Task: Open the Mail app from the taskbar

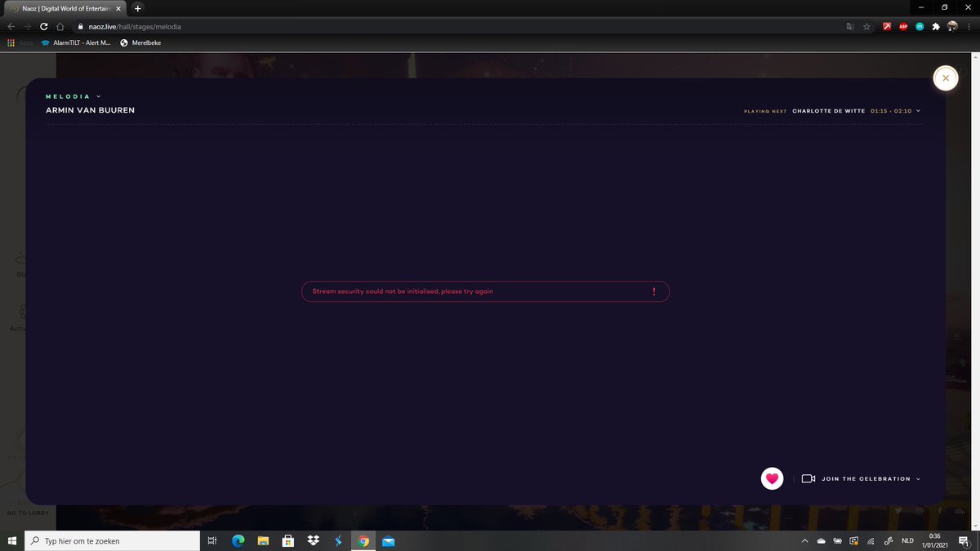Action: click(389, 540)
